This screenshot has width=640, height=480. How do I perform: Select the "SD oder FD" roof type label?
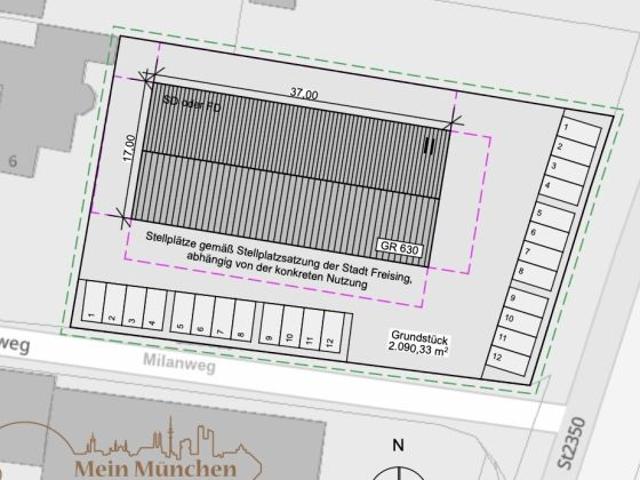tap(191, 104)
